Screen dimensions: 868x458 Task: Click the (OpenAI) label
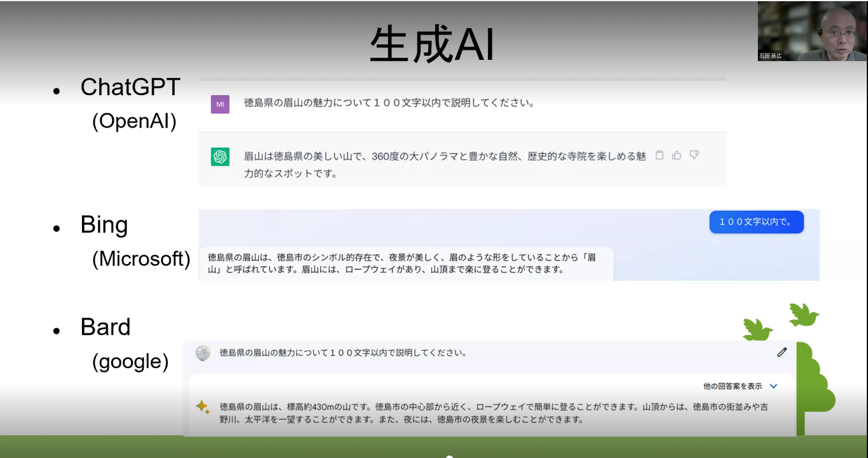click(134, 121)
